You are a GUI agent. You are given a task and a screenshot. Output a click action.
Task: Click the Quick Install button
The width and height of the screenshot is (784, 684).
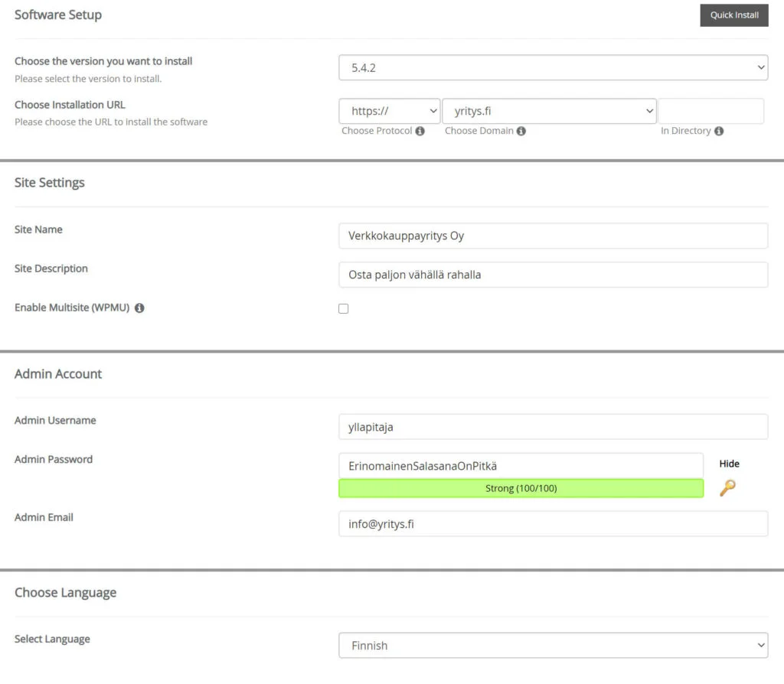733,15
